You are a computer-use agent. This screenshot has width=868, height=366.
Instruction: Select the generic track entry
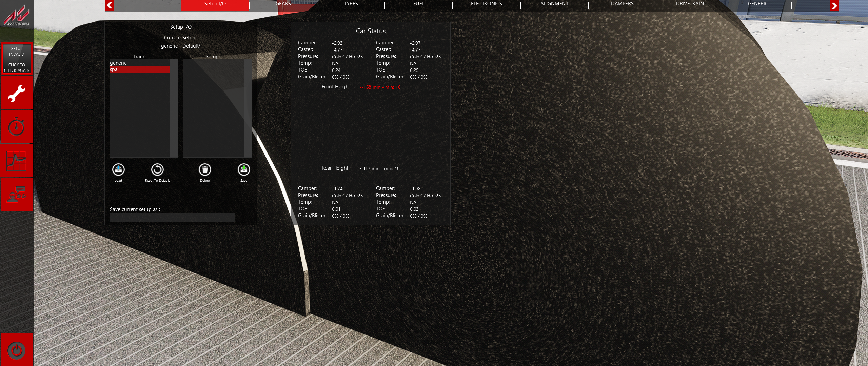coord(139,63)
